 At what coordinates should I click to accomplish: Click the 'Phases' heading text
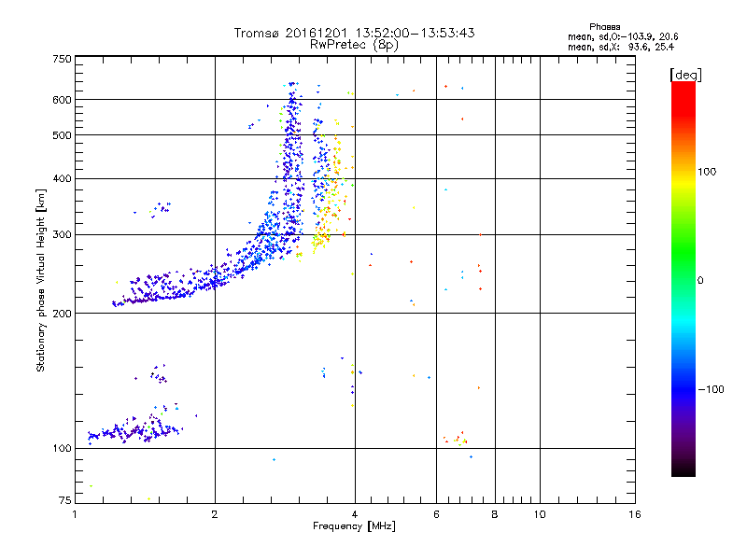(x=604, y=27)
